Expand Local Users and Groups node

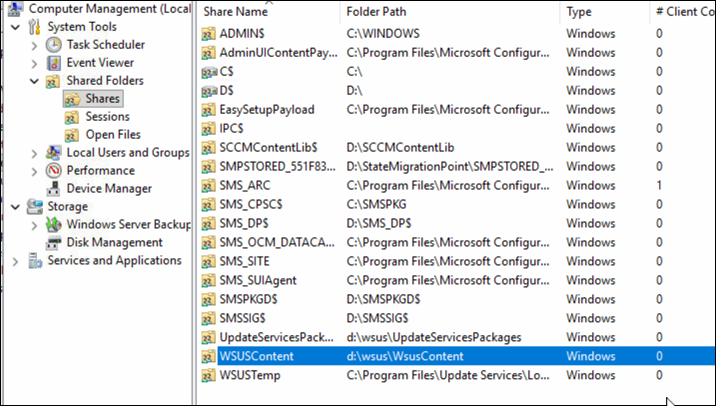pos(35,153)
